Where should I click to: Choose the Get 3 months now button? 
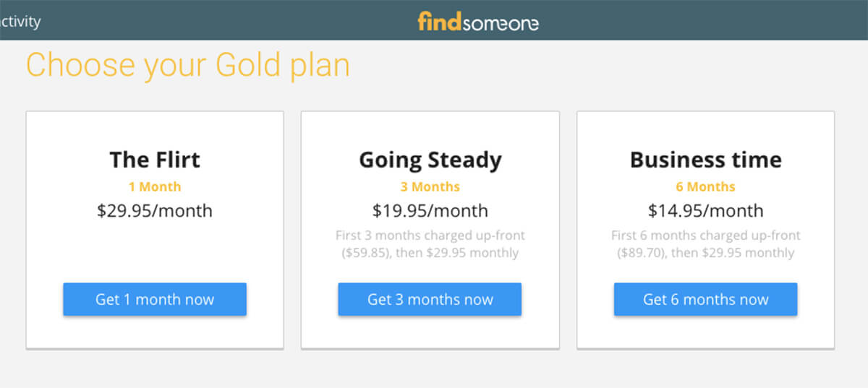click(x=430, y=299)
